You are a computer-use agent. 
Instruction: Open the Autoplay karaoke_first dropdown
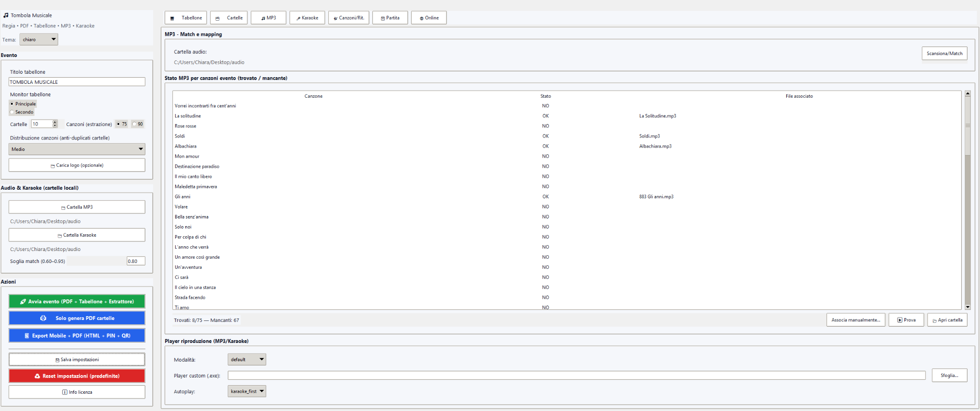click(x=246, y=391)
